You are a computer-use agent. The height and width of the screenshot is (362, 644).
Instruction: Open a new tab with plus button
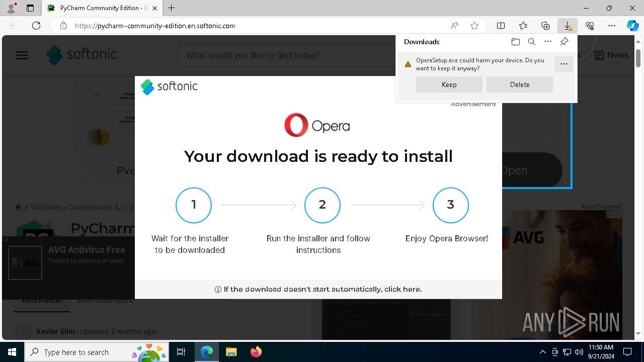tap(171, 8)
